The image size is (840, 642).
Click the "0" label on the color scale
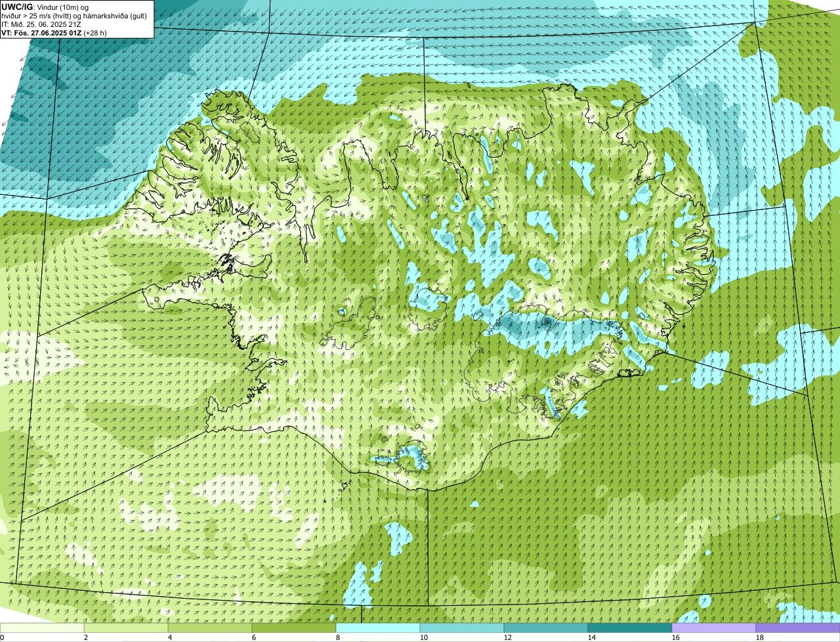tap(2, 637)
